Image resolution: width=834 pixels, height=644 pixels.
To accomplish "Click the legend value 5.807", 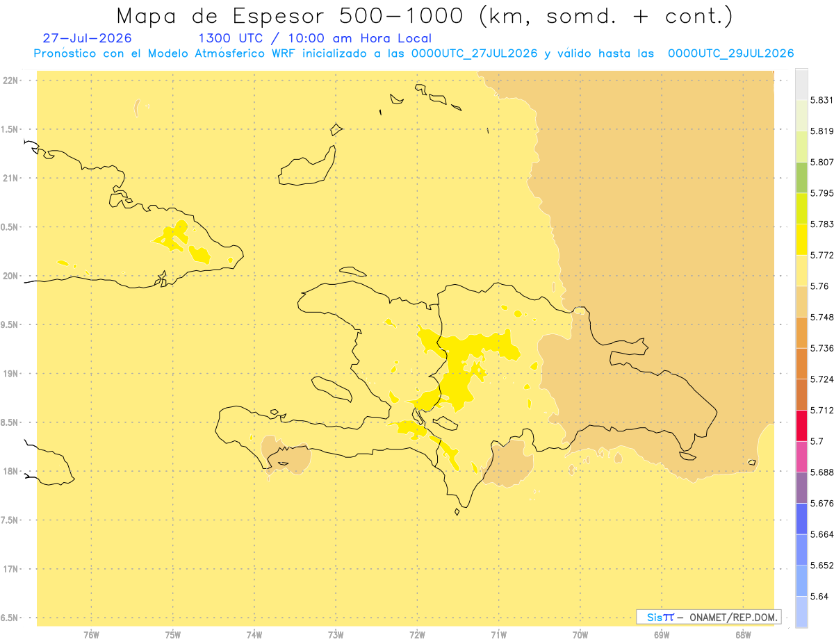I will tap(821, 162).
